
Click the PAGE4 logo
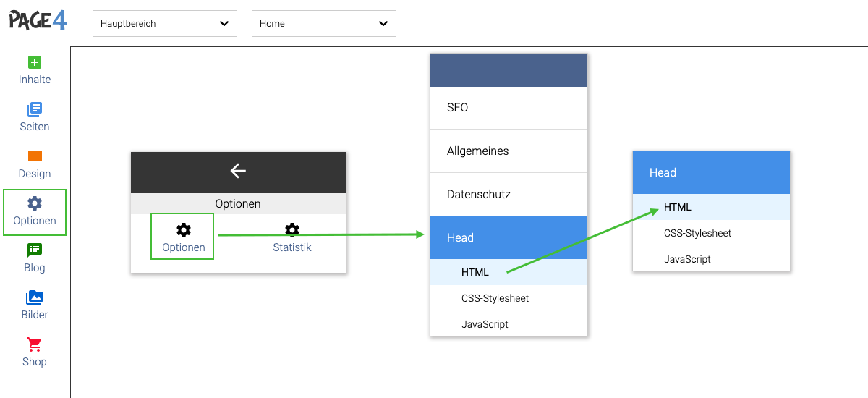coord(38,20)
